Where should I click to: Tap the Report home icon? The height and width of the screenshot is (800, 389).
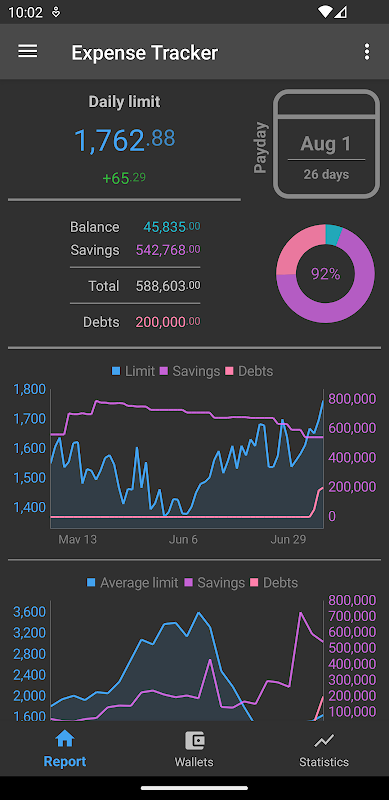click(65, 739)
